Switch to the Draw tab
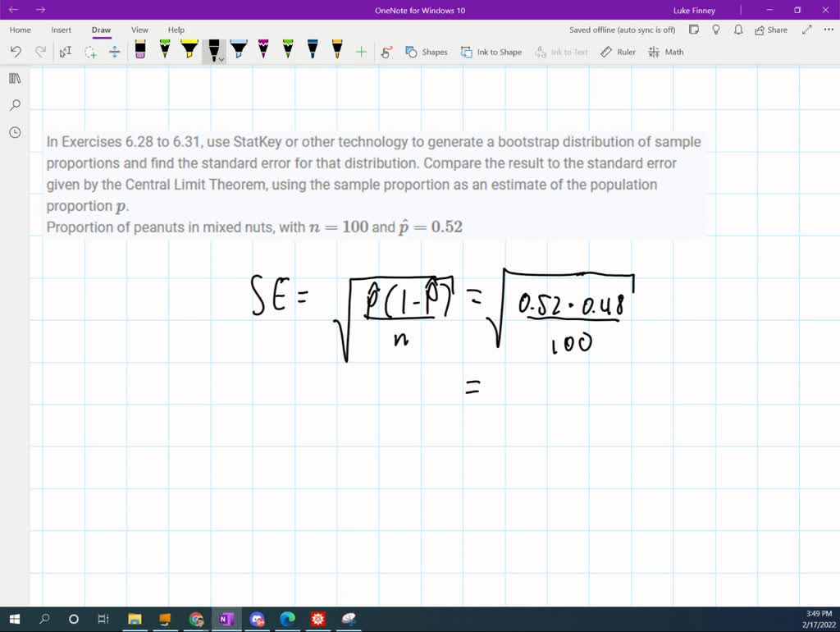The image size is (840, 632). (101, 30)
